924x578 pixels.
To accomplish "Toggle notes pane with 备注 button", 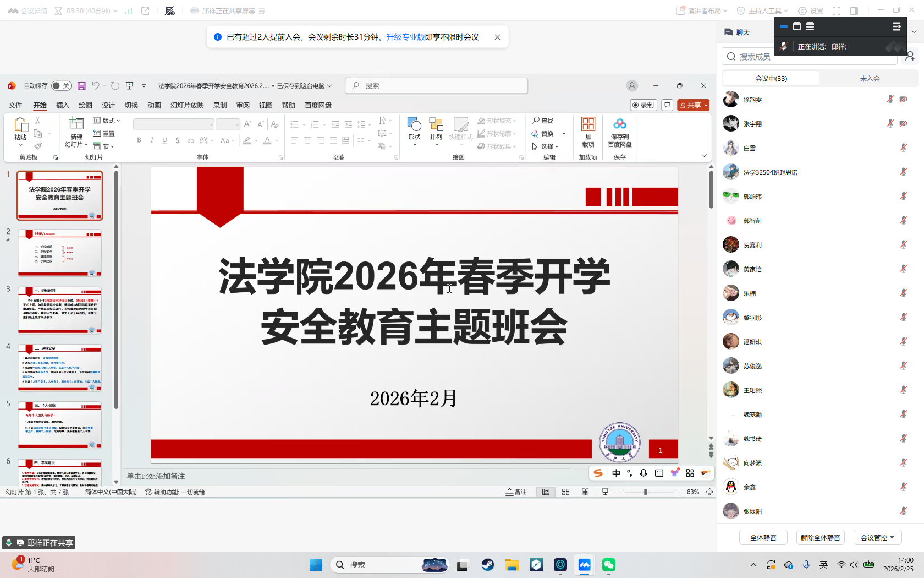I will pos(516,492).
